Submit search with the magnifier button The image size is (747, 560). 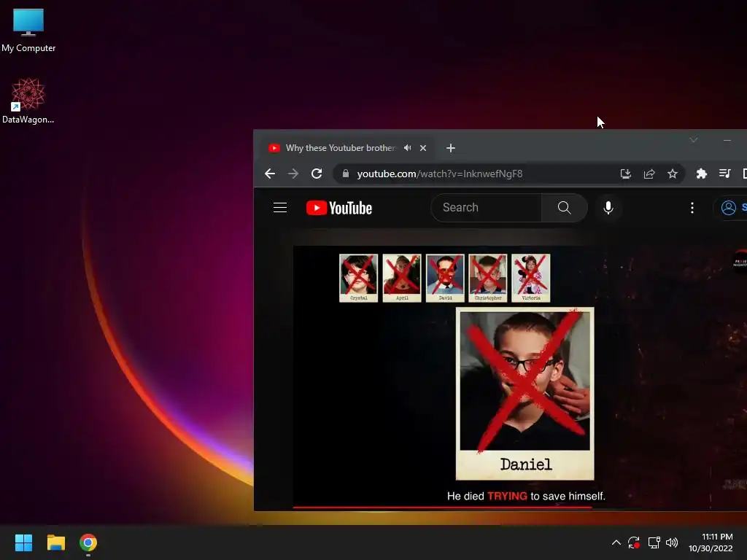pyautogui.click(x=565, y=208)
